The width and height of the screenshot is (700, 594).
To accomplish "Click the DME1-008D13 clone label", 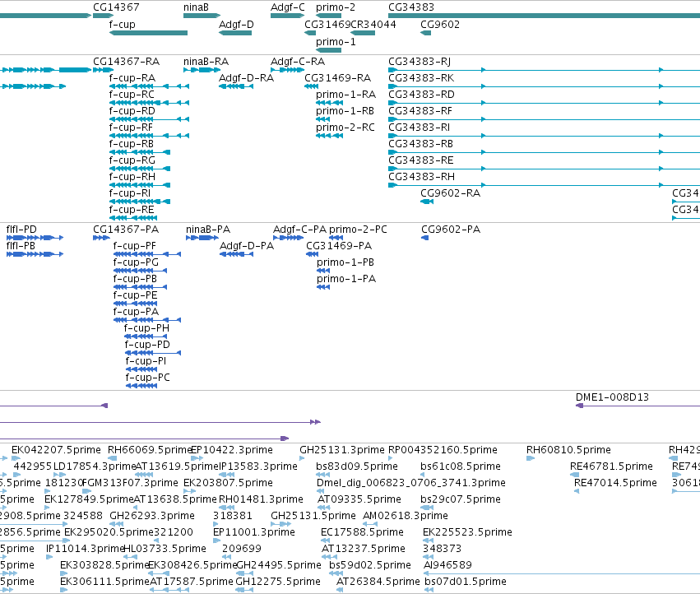I will pos(612,397).
